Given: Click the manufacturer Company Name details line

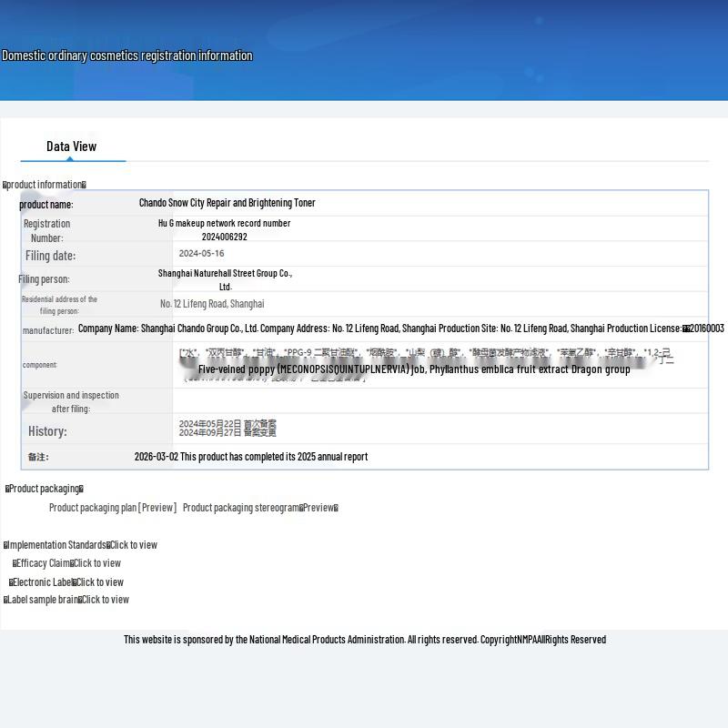Looking at the screenshot, I should click(x=400, y=329).
